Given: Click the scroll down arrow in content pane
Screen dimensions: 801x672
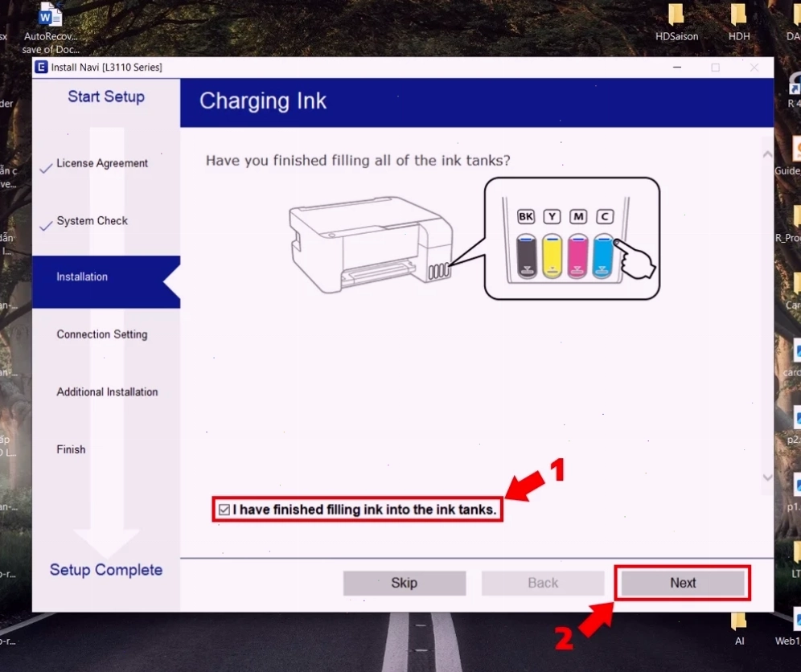Looking at the screenshot, I should (767, 477).
